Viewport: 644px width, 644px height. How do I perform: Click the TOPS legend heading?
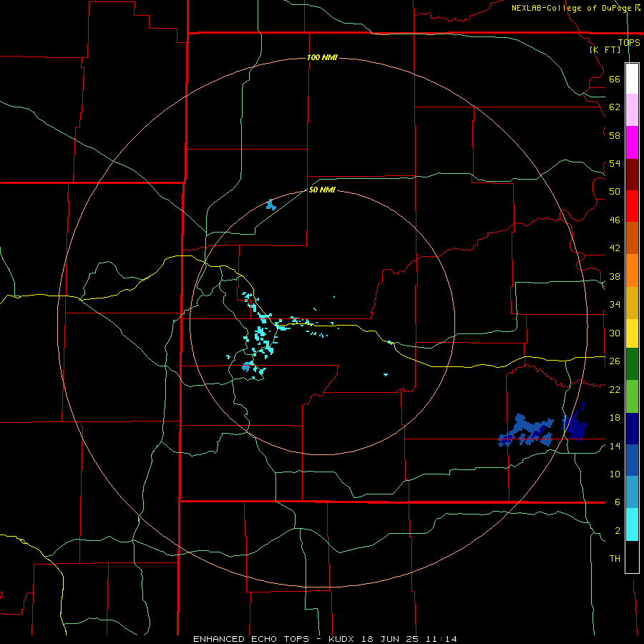(629, 42)
